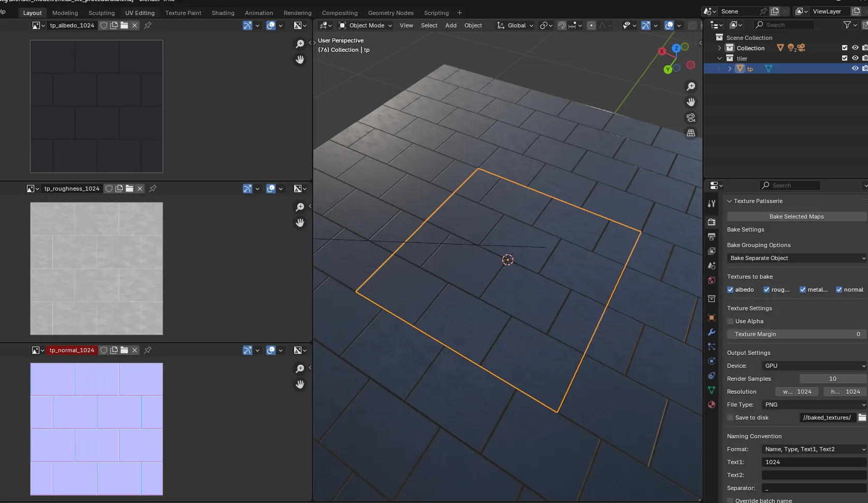
Task: Expand the Collection row in outliner
Action: pos(719,48)
